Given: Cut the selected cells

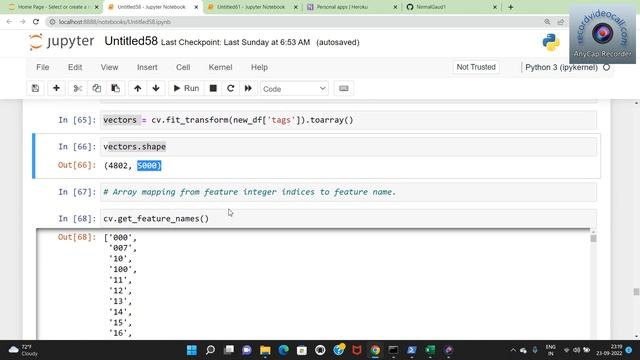Looking at the screenshot, I should coord(78,88).
